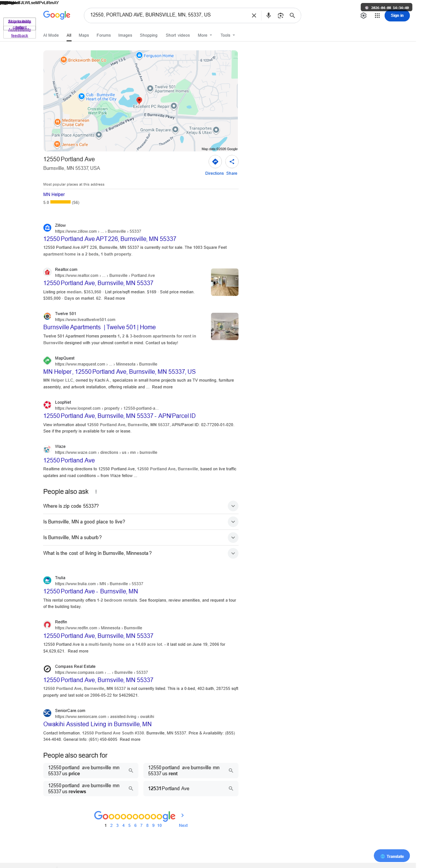This screenshot has height=868, width=421.
Task: Open search by image camera icon
Action: pyautogui.click(x=281, y=15)
